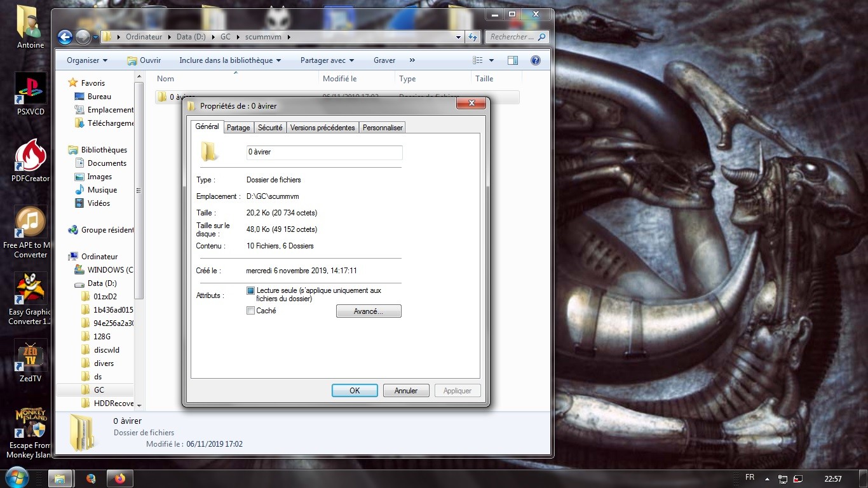Select the 0 àvirer folder in file list

(337, 97)
